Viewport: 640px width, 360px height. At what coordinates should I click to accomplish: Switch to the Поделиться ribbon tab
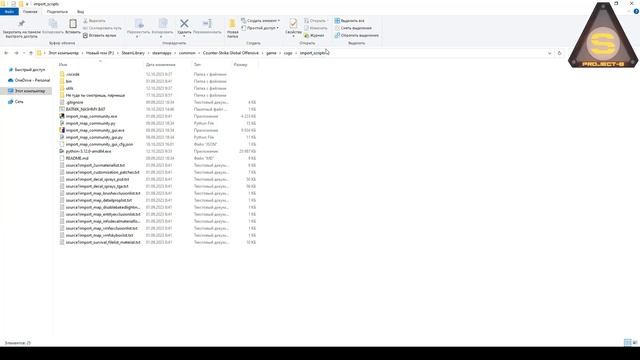click(x=57, y=12)
